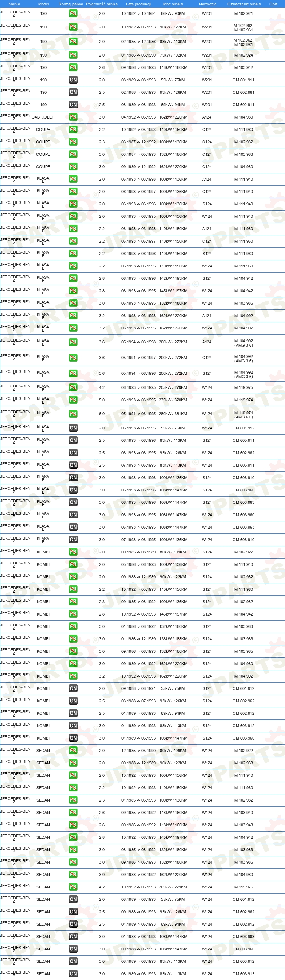
Task: Select the 'M 103.943' engine code cell
Action: pyautogui.click(x=243, y=825)
